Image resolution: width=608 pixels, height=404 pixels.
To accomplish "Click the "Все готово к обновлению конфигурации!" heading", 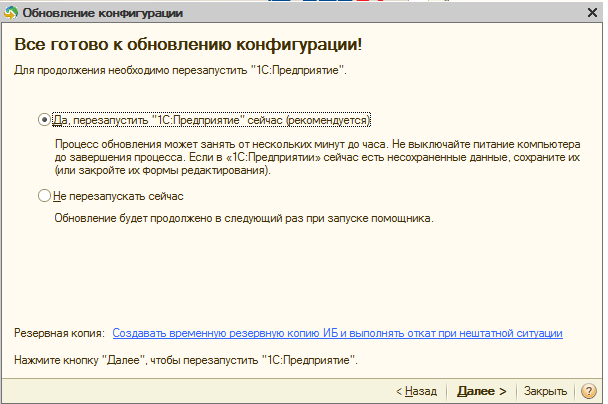I will pos(186,47).
